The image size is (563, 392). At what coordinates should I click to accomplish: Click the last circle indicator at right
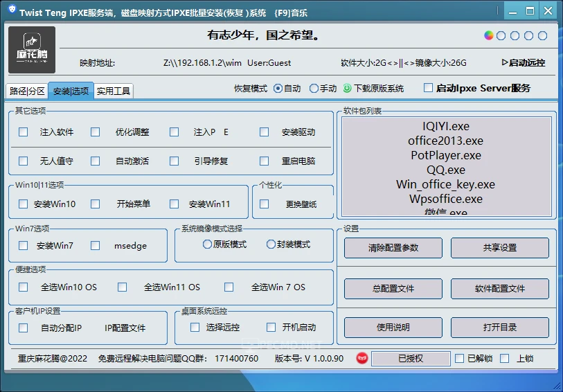tap(542, 35)
